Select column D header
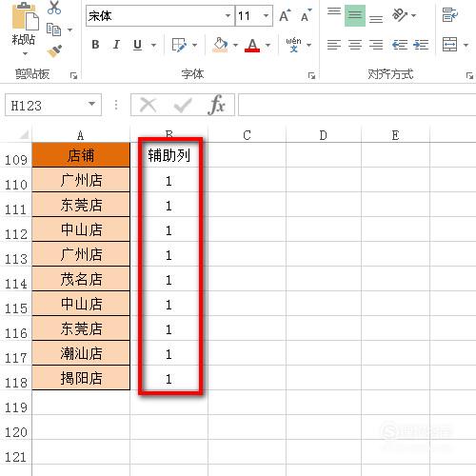Viewport: 476px width, 476px height. [x=324, y=135]
